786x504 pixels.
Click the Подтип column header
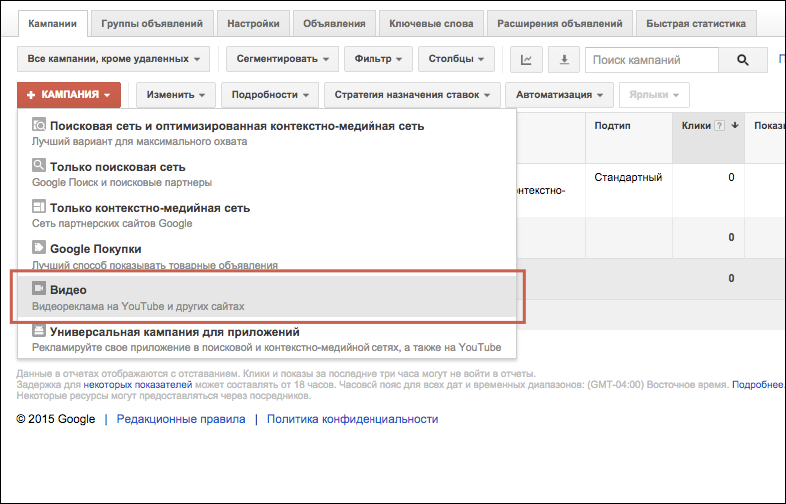(629, 137)
